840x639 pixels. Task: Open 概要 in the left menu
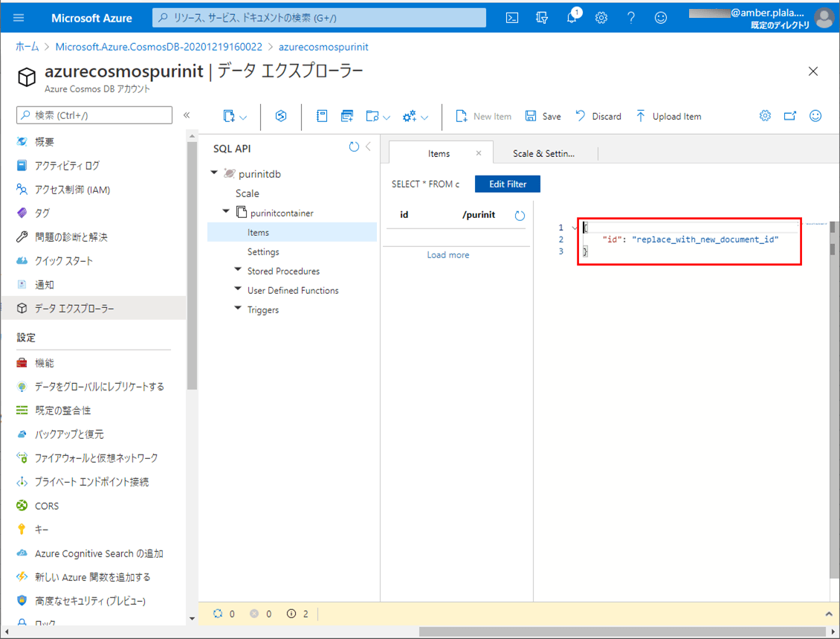pos(45,142)
